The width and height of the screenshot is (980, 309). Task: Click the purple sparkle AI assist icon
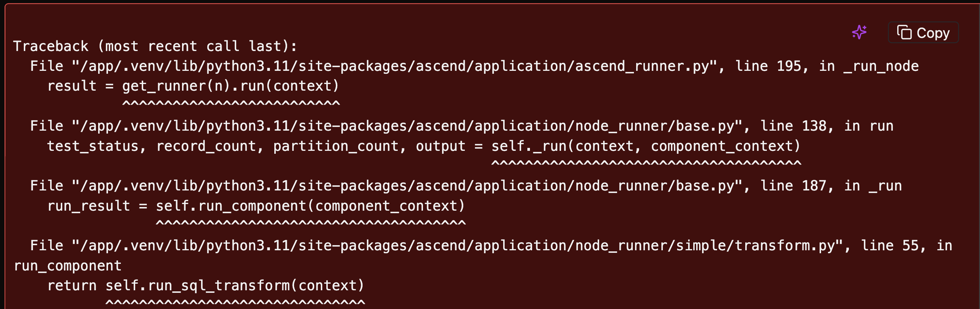[x=860, y=32]
